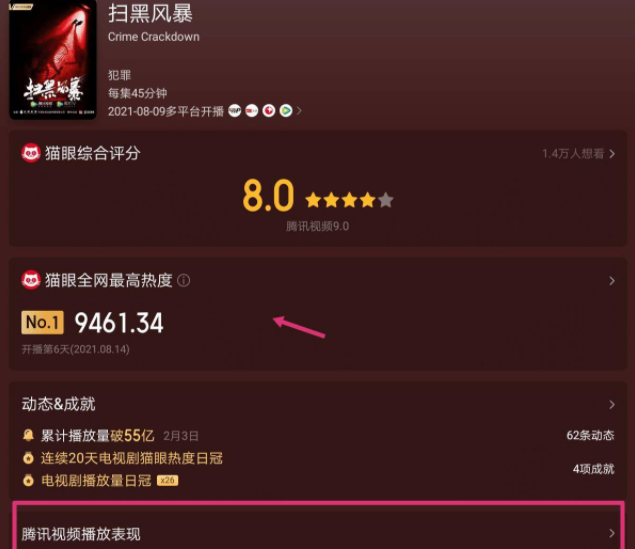
Task: Click the fifth gray rating star
Action: coord(386,200)
